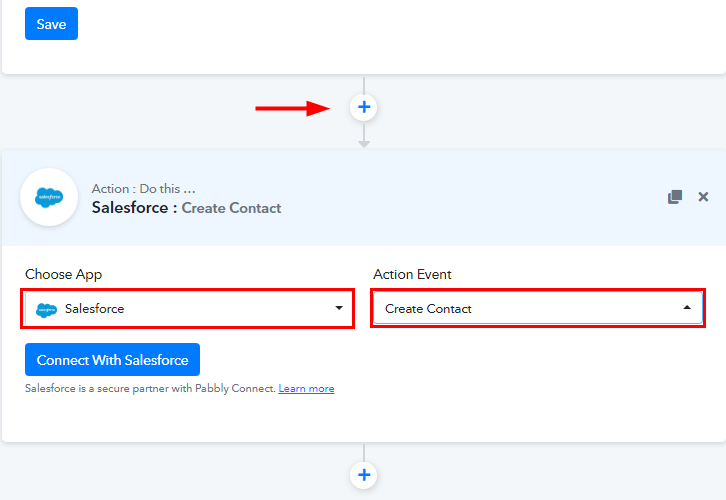Open the Learn more link

[306, 389]
